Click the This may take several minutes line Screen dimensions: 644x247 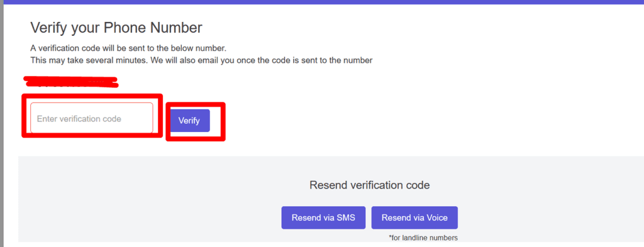[x=201, y=60]
